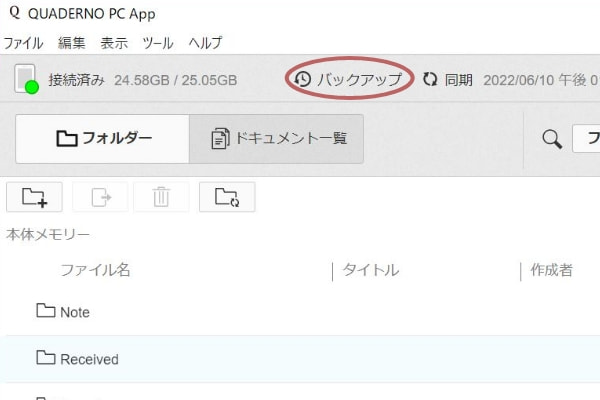
Task: Switch to the フォルダー tab
Action: (103, 139)
